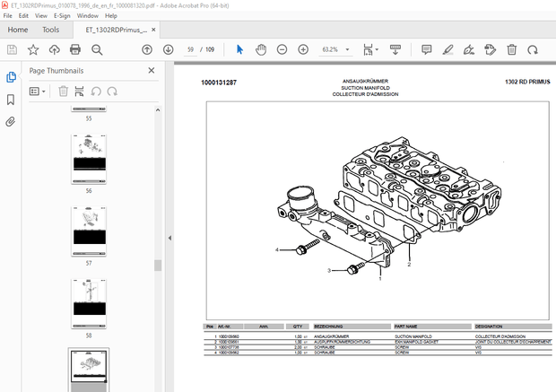The image size is (556, 392).
Task: Open the E-Sign menu
Action: pos(62,16)
